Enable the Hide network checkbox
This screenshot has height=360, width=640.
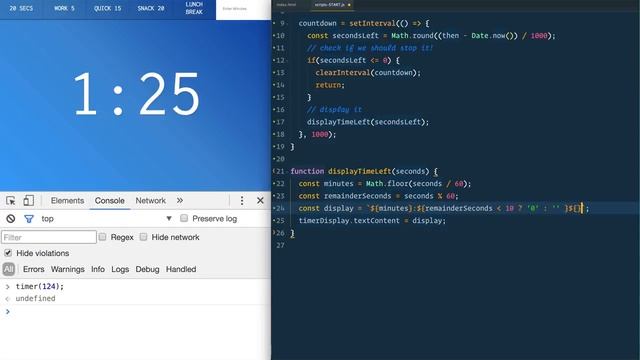click(143, 237)
